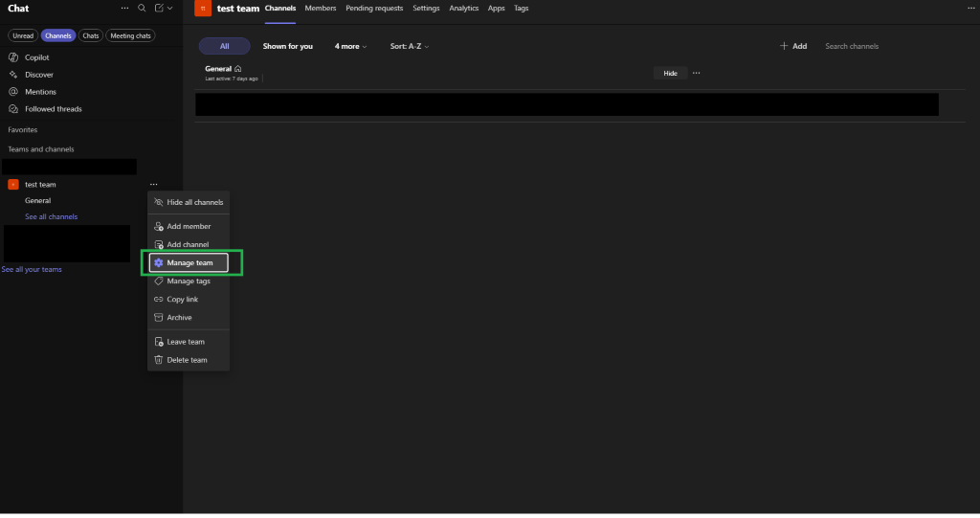Select the All channels filter
The height and width of the screenshot is (518, 980).
[x=224, y=46]
